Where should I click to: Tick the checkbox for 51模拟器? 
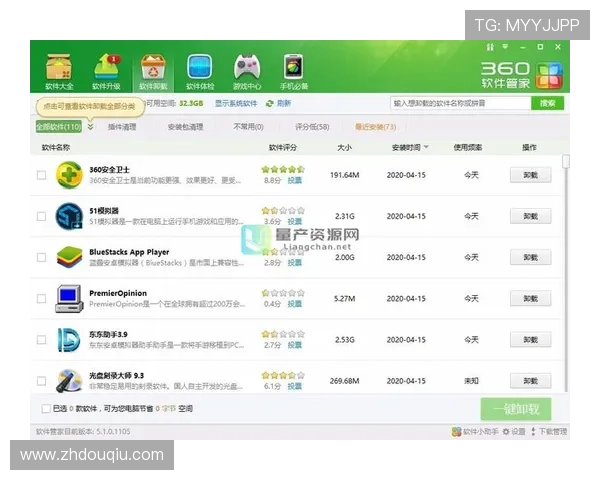41,216
